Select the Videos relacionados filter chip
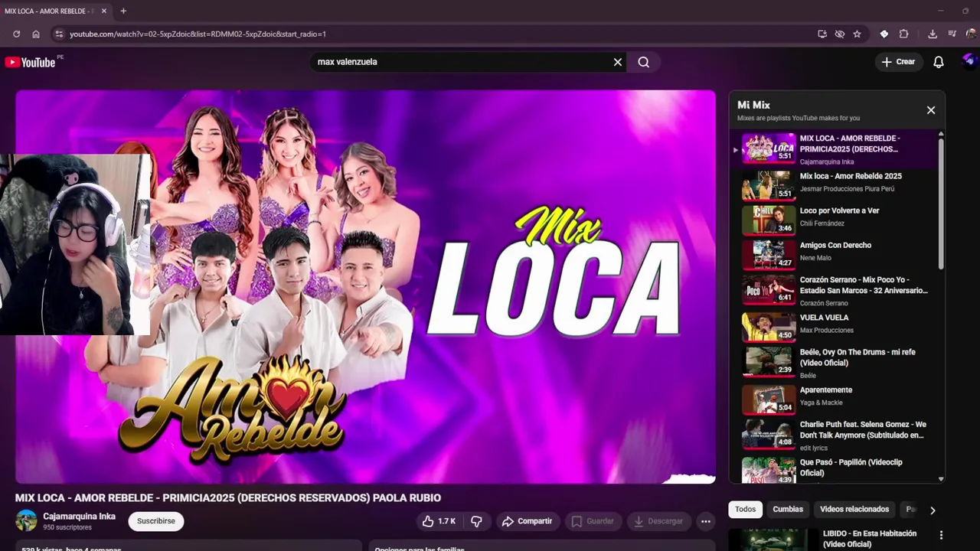Image resolution: width=980 pixels, height=551 pixels. click(x=854, y=509)
